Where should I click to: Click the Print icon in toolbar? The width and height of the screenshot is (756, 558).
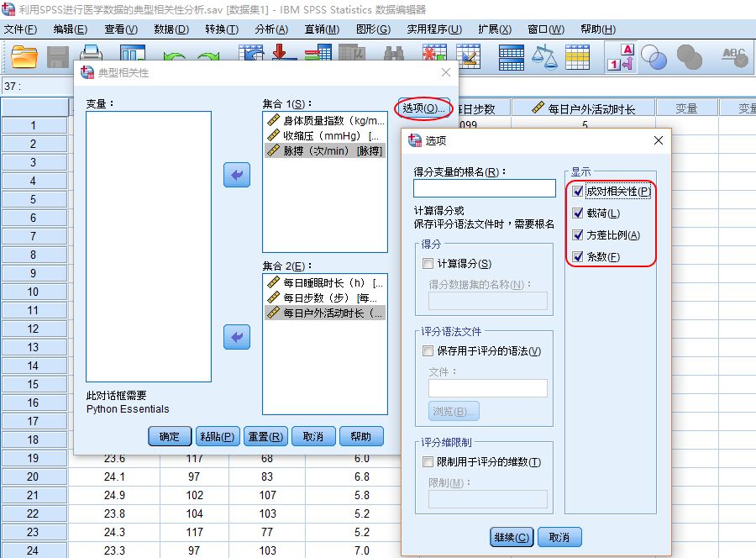pos(91,53)
